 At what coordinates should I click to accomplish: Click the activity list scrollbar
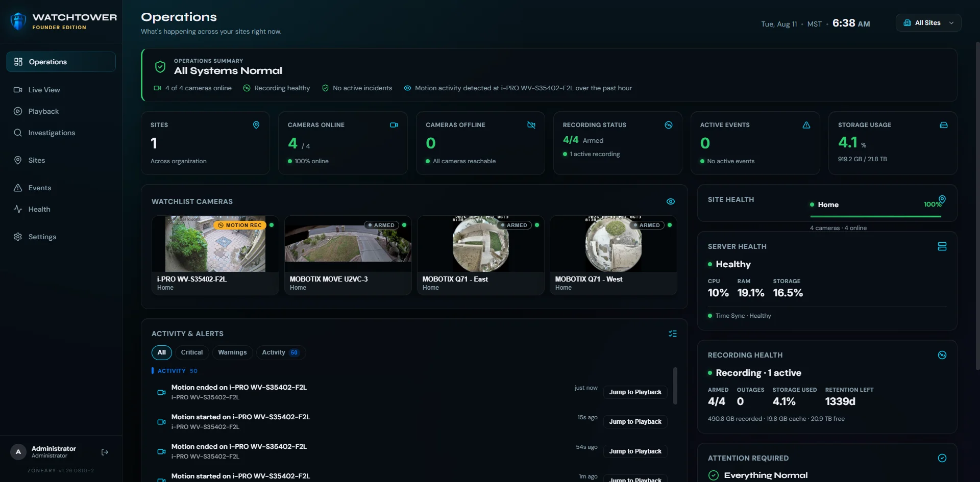pos(675,386)
